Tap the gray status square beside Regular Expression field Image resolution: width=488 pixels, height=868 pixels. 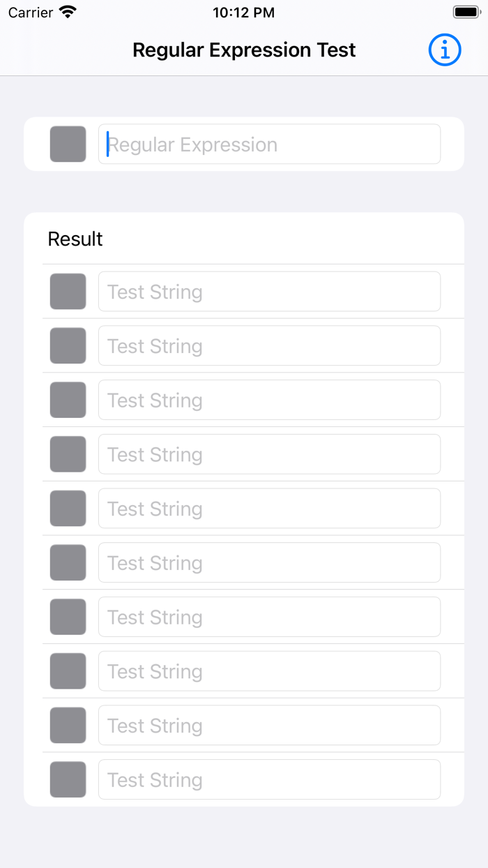point(68,144)
